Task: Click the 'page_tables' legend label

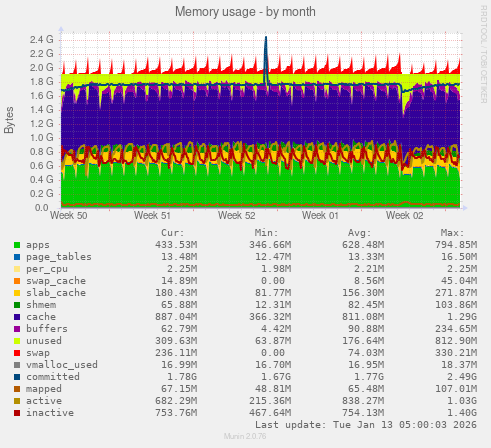Action: (x=59, y=257)
